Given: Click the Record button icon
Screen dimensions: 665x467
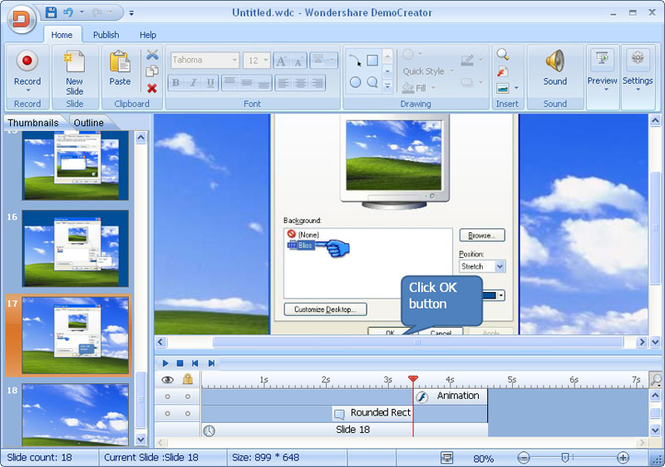Looking at the screenshot, I should pyautogui.click(x=27, y=61).
